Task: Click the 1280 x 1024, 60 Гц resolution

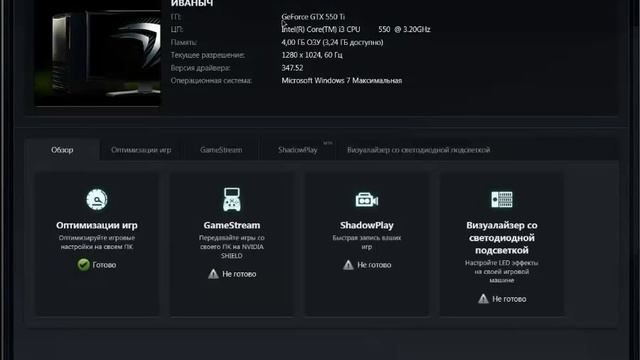Action: [x=312, y=55]
